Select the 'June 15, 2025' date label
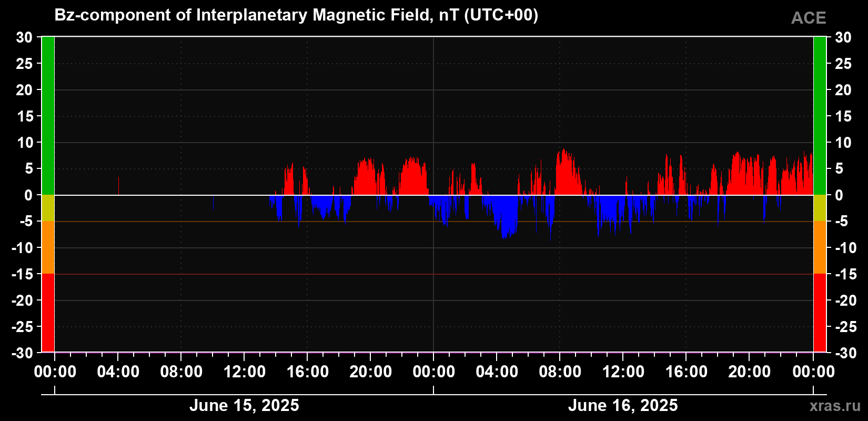This screenshot has width=868, height=421. [x=244, y=405]
